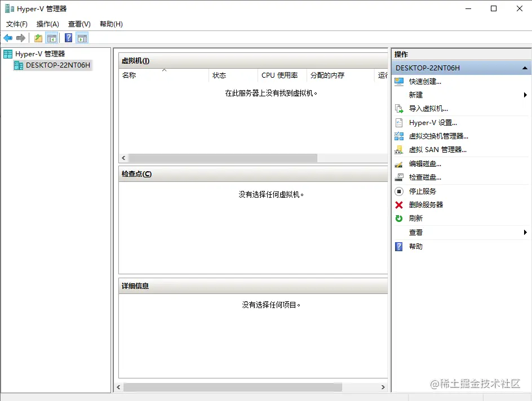Open the 帮助(H) menu

pyautogui.click(x=111, y=24)
